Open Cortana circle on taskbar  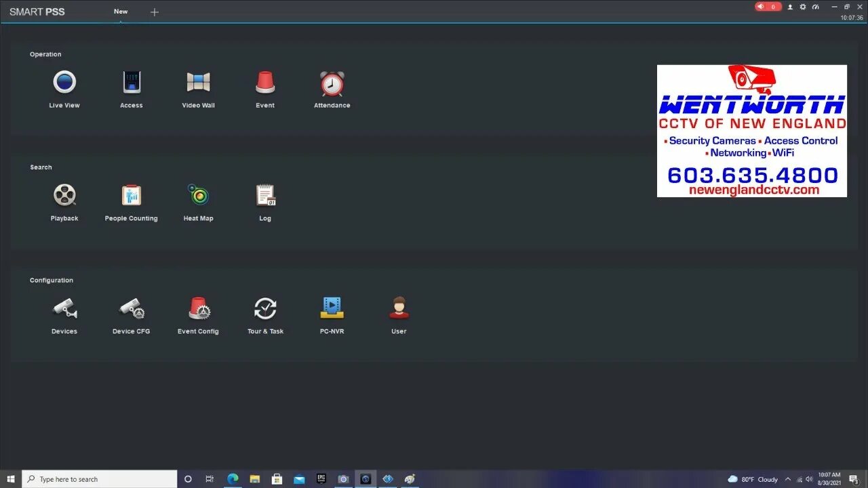click(x=188, y=479)
